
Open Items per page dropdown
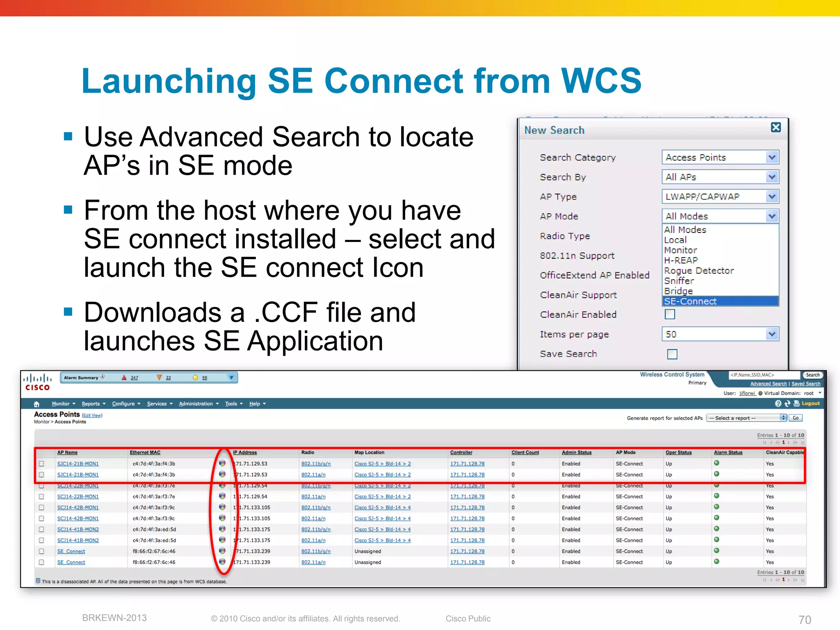(x=720, y=334)
